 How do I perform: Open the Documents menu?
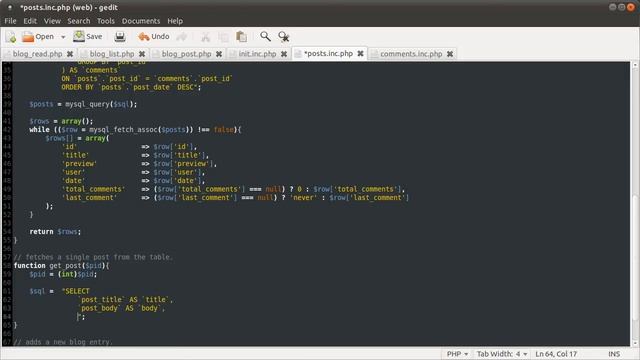[141, 21]
